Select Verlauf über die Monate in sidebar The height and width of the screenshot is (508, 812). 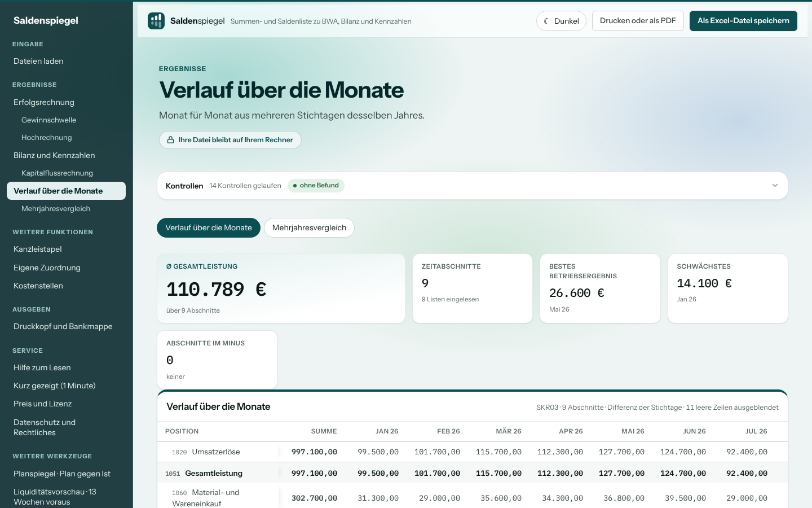tap(66, 191)
